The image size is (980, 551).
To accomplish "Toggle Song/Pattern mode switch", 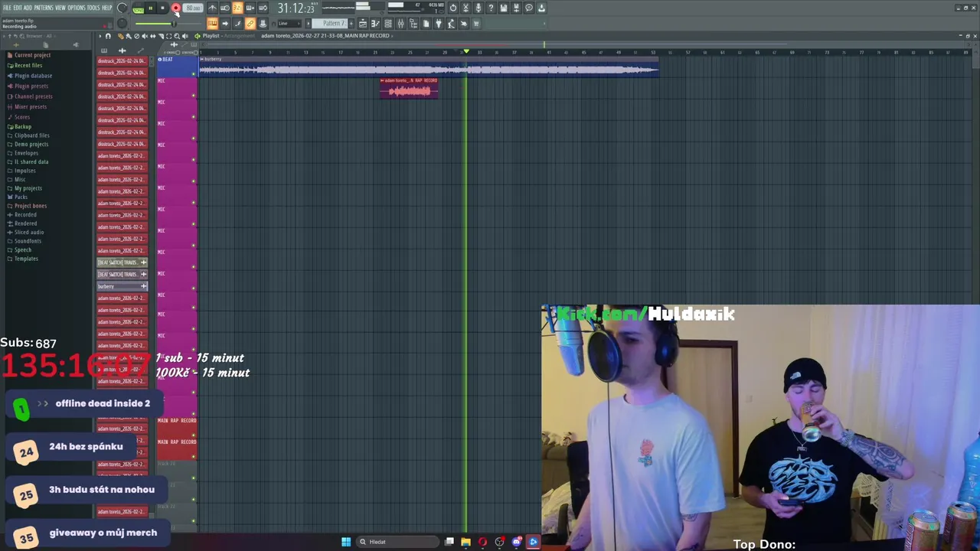I will point(138,8).
